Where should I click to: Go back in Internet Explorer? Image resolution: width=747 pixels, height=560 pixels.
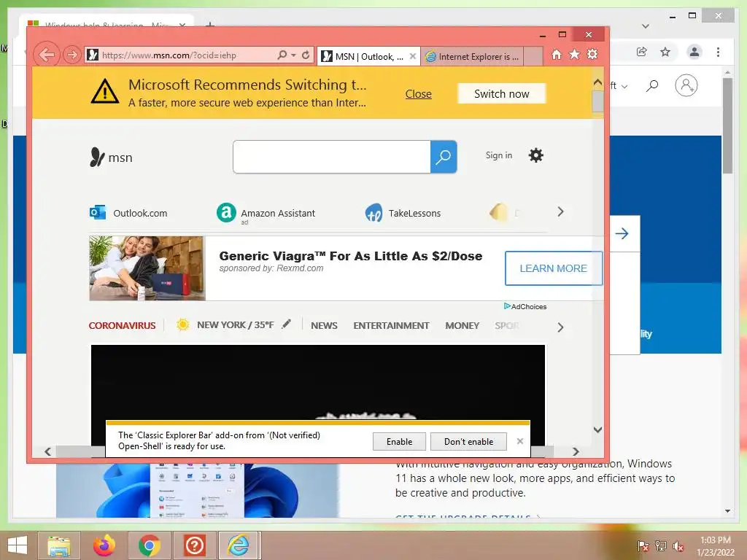[47, 55]
